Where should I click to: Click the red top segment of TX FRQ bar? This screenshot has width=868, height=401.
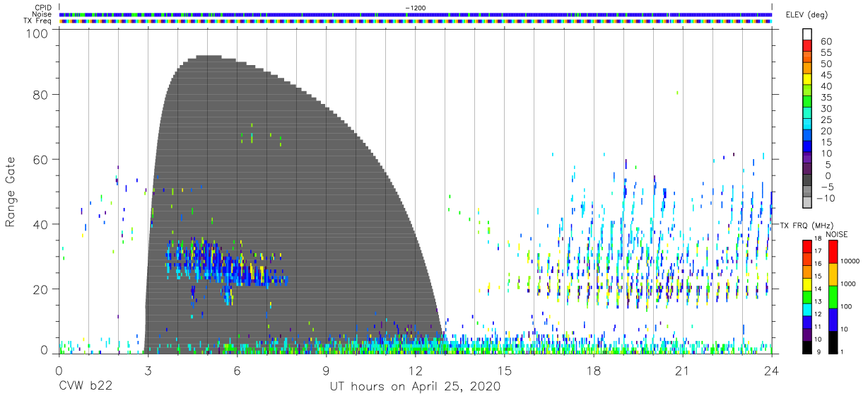(x=808, y=245)
